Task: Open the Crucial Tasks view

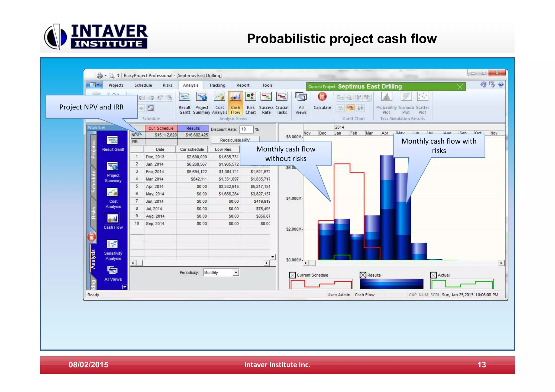Action: pos(282,103)
